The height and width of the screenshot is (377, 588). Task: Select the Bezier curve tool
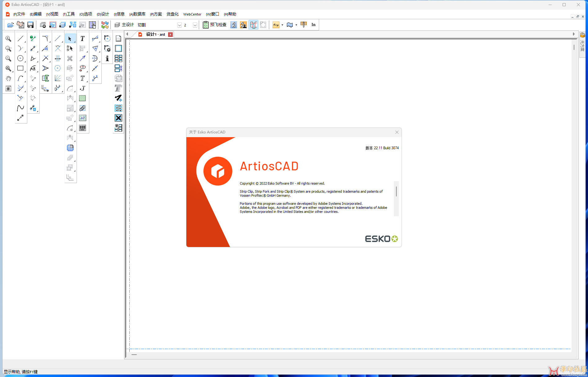point(20,108)
